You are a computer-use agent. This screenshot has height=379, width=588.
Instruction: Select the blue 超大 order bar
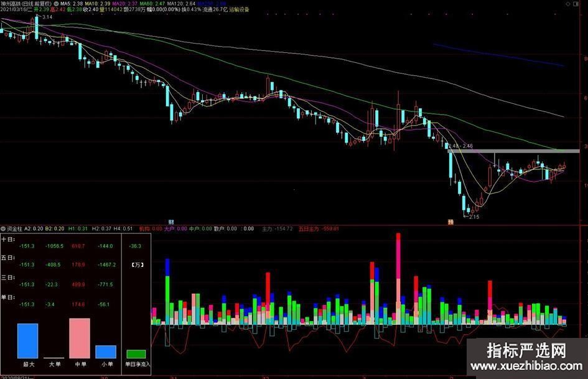click(27, 340)
